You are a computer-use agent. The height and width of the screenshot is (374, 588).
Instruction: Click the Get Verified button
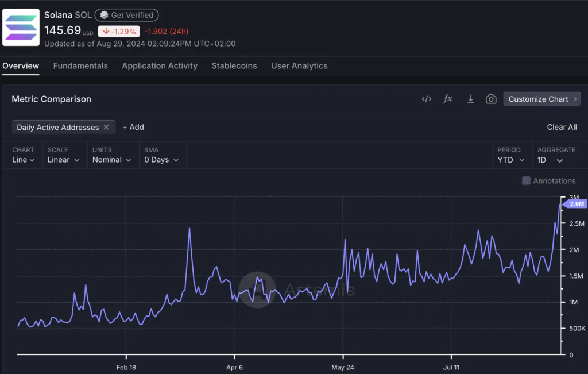coord(127,15)
